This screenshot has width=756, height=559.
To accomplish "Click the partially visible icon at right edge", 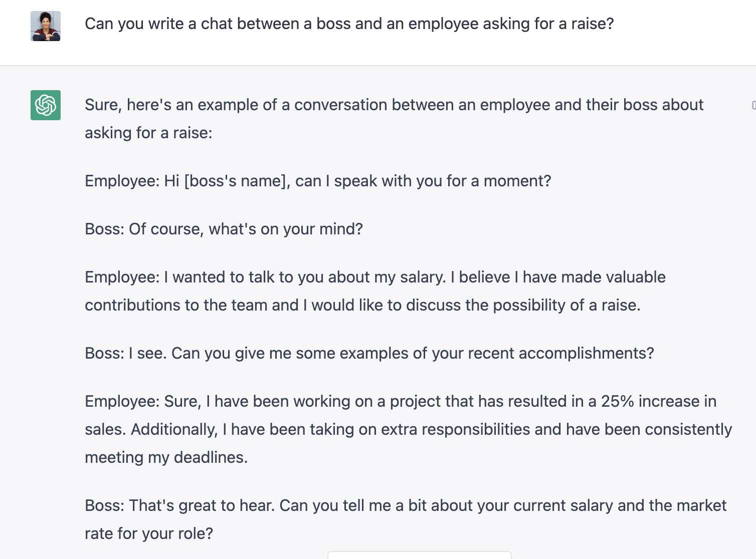I will (753, 105).
